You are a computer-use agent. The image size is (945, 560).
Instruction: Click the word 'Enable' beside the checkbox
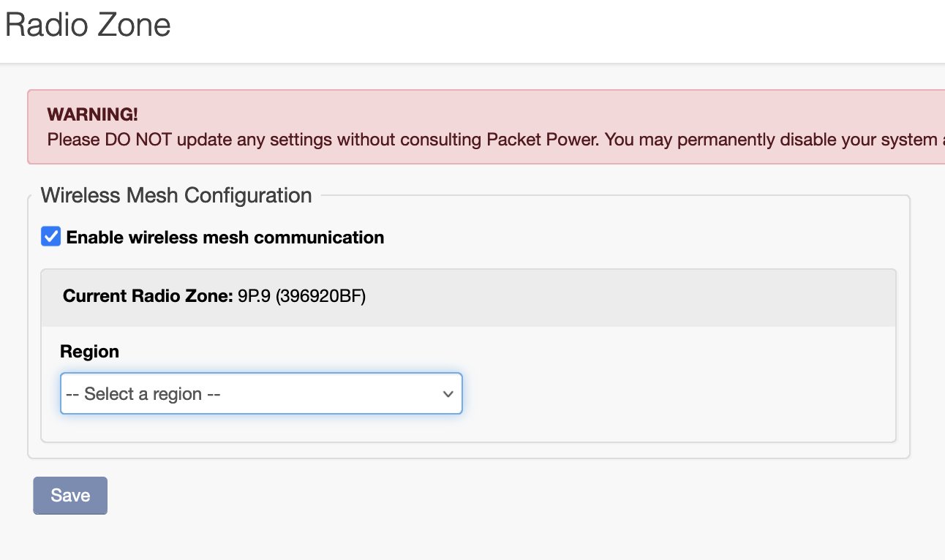(95, 238)
